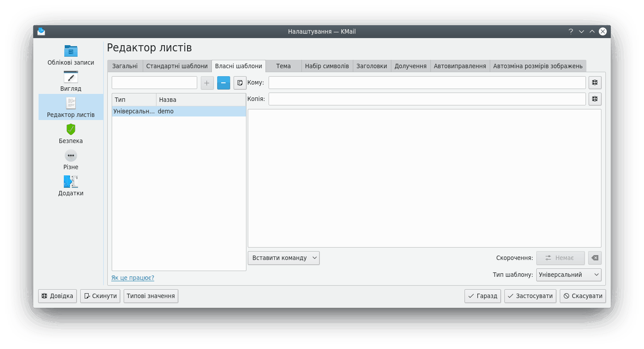The height and width of the screenshot is (349, 644).
Task: Click the Як це працює? link
Action: click(133, 278)
